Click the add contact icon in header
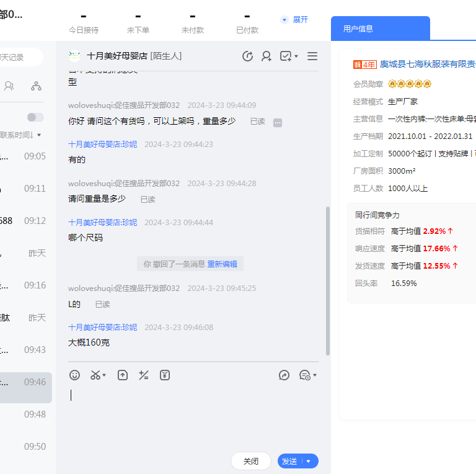The width and height of the screenshot is (476, 474). (267, 56)
